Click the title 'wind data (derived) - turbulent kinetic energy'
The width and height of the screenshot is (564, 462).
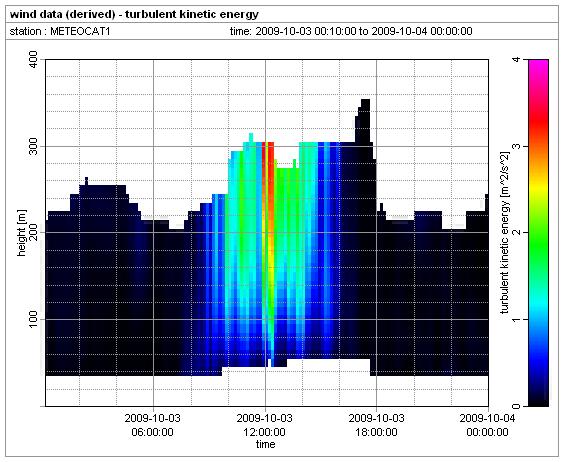click(x=134, y=15)
